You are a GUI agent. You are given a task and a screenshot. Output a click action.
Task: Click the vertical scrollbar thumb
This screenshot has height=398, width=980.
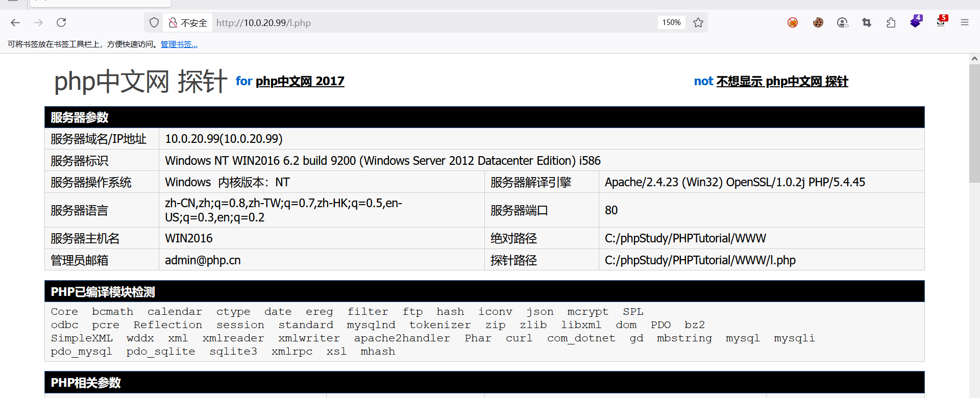point(974,123)
